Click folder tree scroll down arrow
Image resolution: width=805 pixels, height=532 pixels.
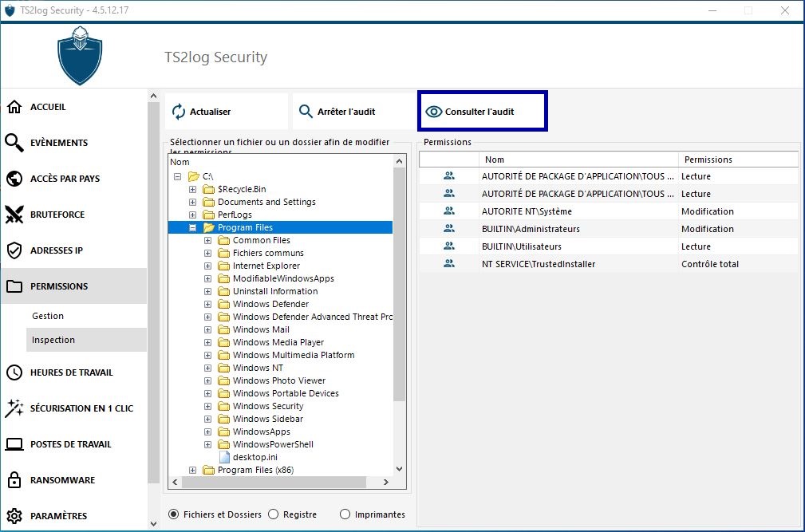click(x=400, y=469)
